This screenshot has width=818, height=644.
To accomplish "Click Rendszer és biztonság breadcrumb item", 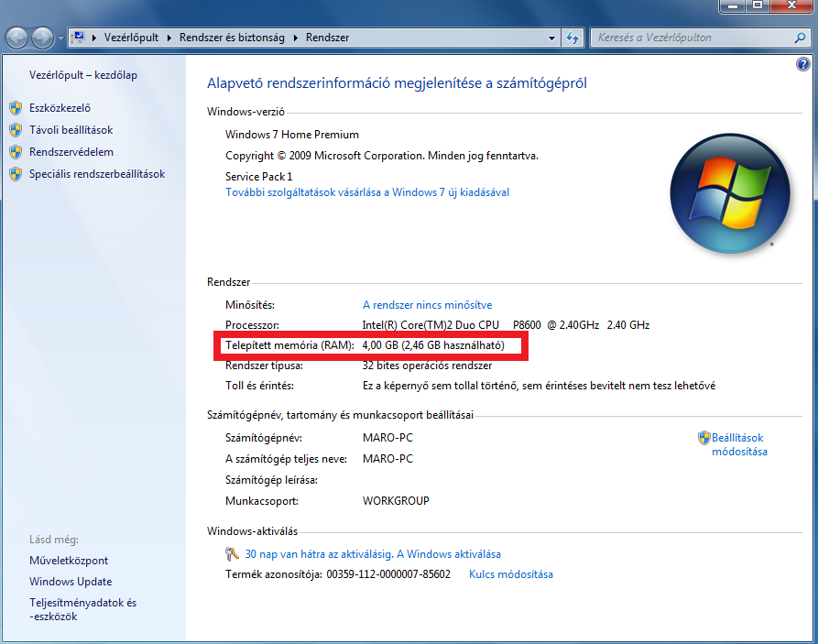I will coord(232,38).
